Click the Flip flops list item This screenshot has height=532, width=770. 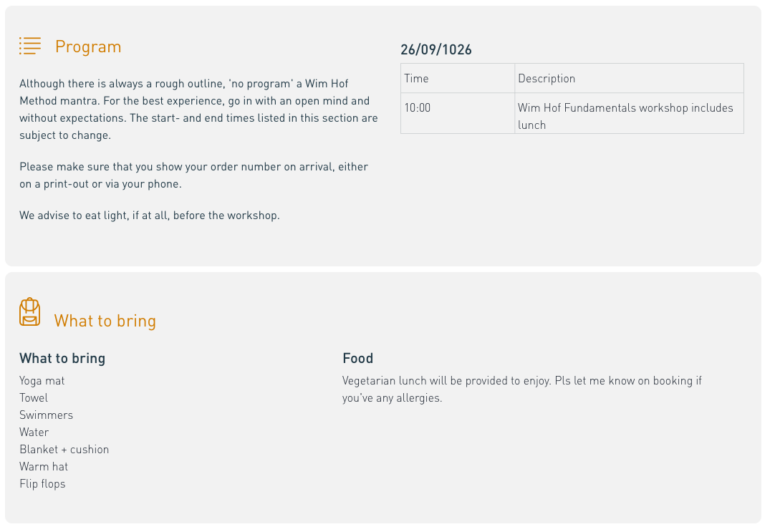(43, 484)
